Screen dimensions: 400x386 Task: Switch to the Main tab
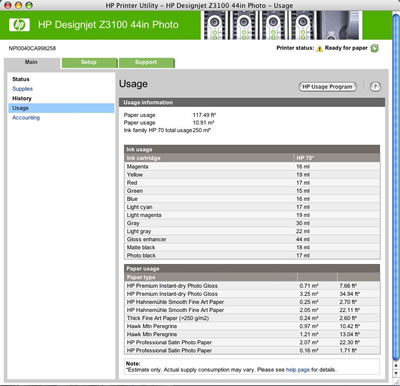[32, 63]
